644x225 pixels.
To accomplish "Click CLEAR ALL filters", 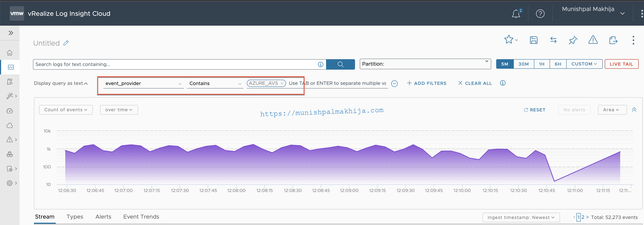I will (475, 83).
